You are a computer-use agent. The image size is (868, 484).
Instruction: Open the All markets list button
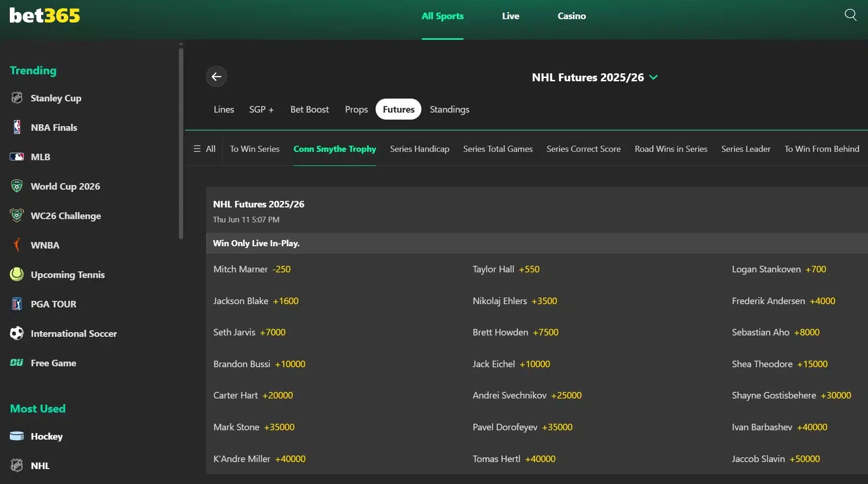204,149
